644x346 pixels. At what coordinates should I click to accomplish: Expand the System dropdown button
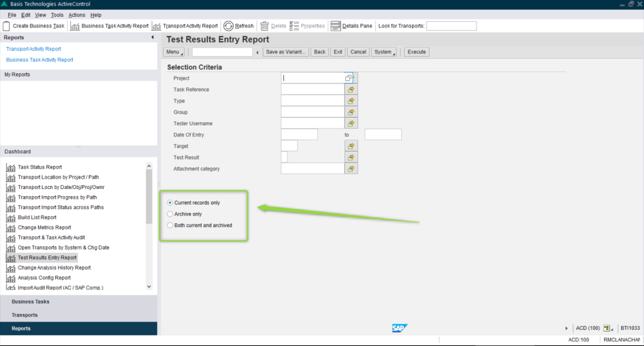pos(384,52)
